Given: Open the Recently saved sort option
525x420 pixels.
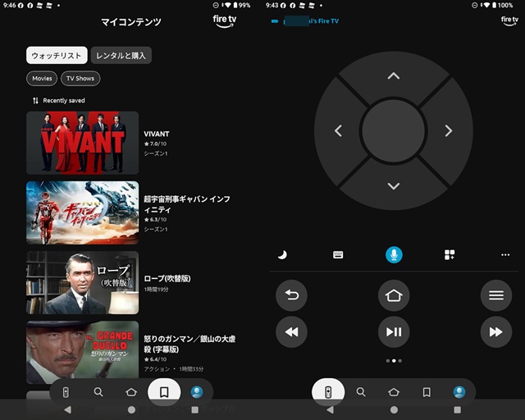Looking at the screenshot, I should [58, 100].
